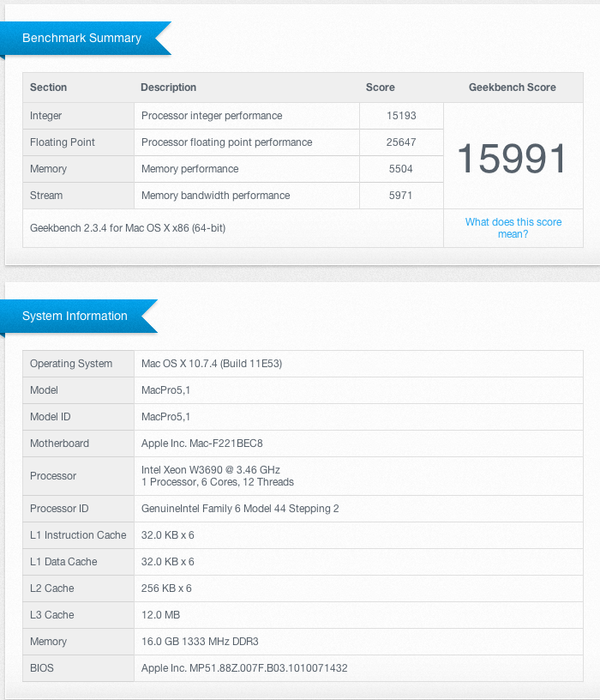Click '1 Processor, 6 Cores, 12 Threads' text
The image size is (600, 700).
(217, 482)
